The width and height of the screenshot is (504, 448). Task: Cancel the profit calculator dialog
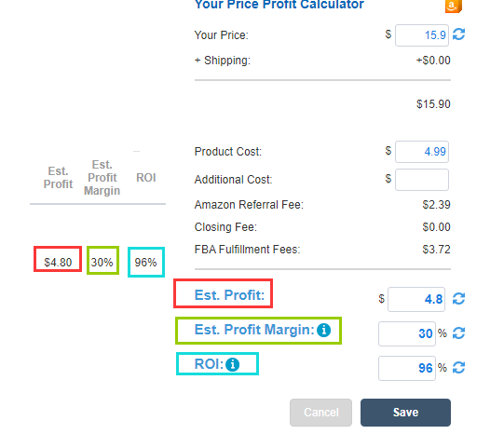[x=320, y=413]
